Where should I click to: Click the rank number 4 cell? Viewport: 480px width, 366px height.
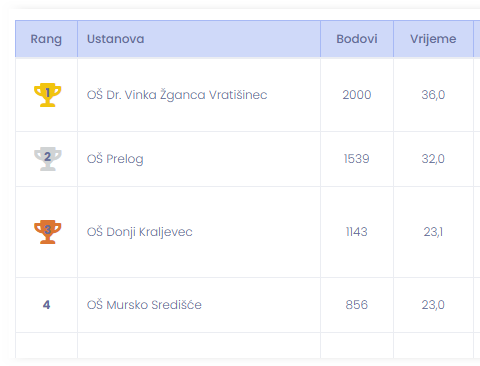(x=46, y=305)
